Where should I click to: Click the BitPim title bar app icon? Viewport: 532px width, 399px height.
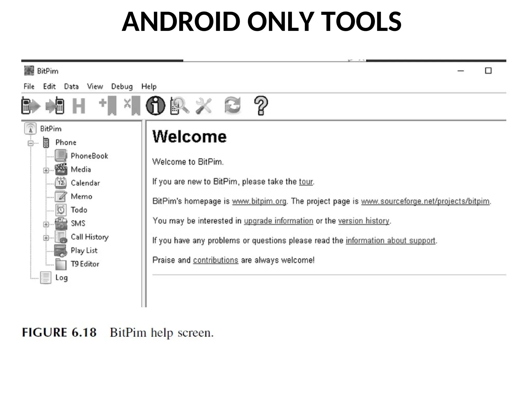29,71
